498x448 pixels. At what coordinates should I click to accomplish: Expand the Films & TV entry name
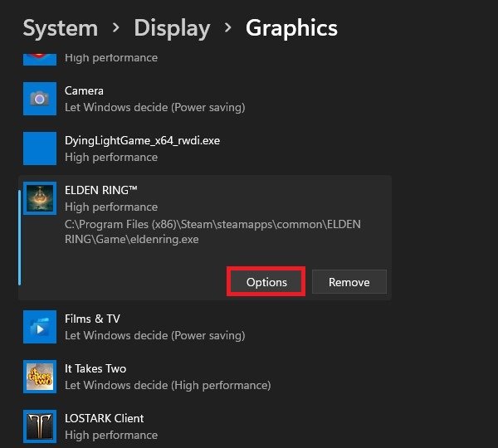[93, 319]
